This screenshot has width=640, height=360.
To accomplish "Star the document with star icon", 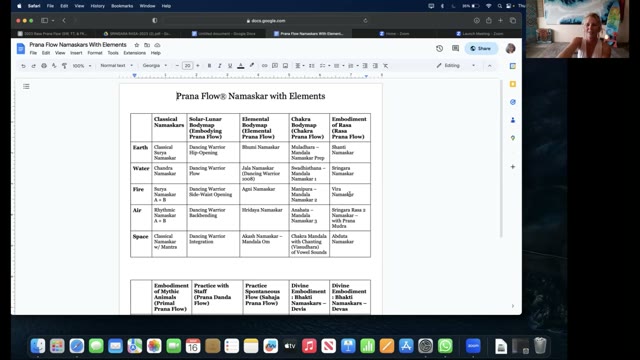I will [137, 45].
